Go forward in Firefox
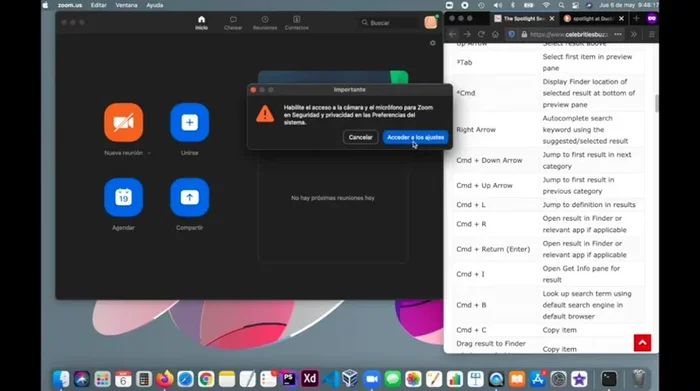The width and height of the screenshot is (700, 391). point(467,34)
